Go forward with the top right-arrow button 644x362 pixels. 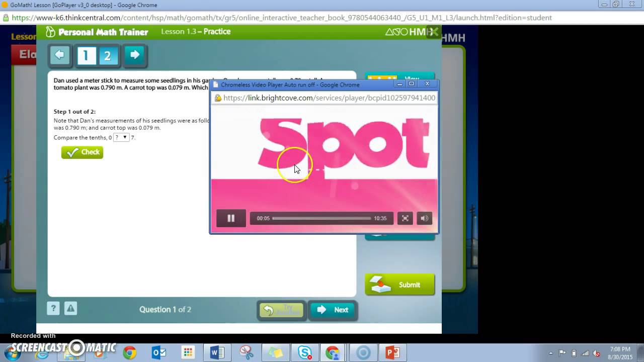[x=134, y=55]
